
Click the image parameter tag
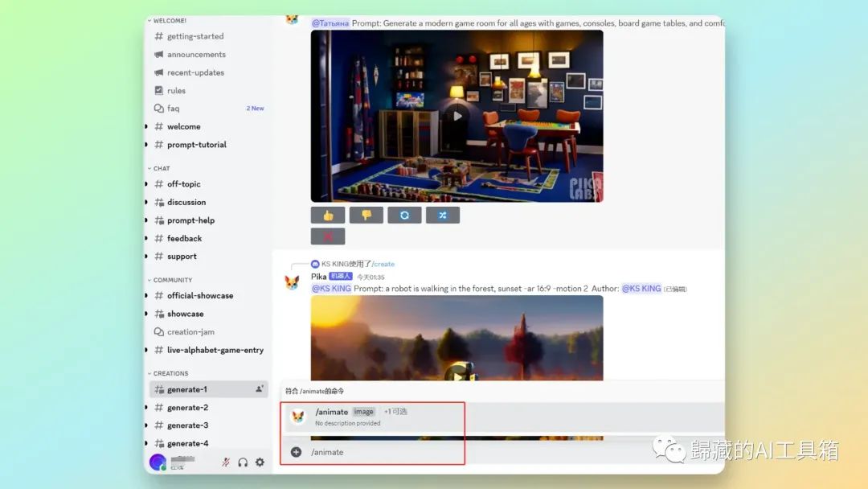click(x=364, y=412)
